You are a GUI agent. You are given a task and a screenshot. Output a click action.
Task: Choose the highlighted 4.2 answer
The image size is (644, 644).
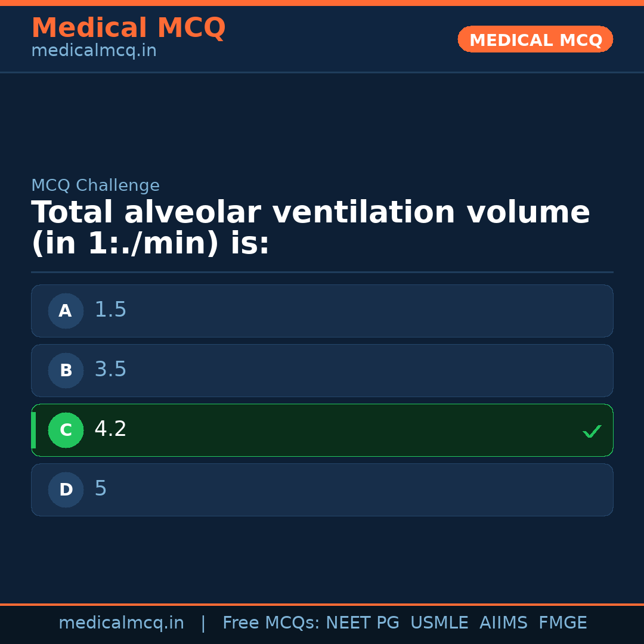[322, 430]
